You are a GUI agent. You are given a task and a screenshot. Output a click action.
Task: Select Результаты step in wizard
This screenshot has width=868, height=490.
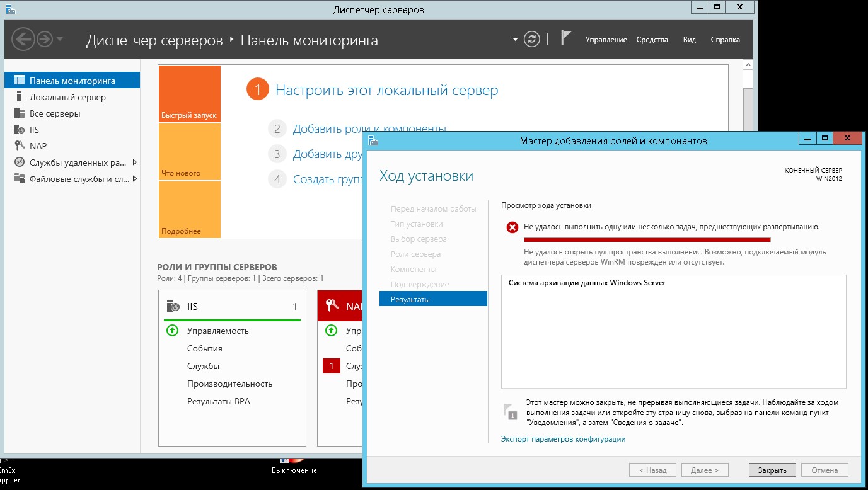point(433,299)
